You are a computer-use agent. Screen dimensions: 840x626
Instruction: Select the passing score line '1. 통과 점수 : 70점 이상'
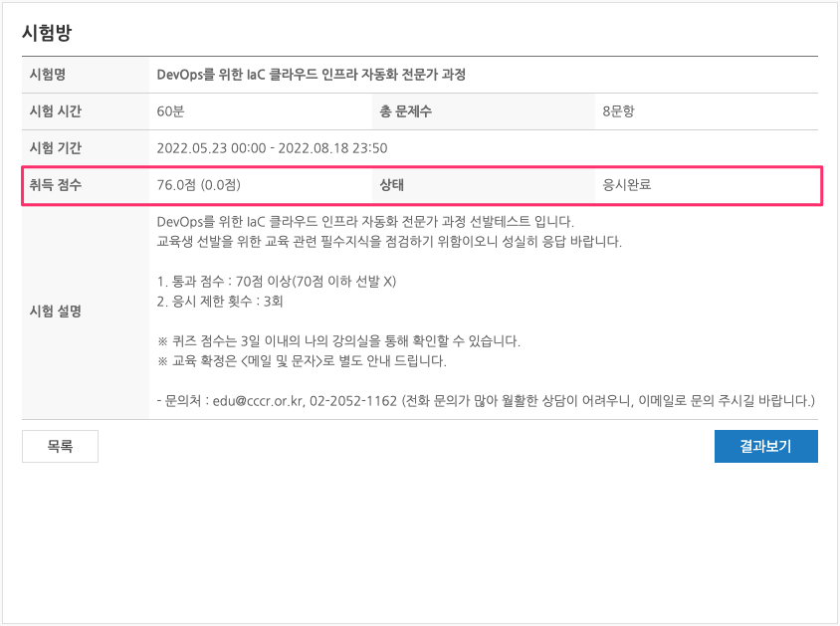[x=277, y=281]
